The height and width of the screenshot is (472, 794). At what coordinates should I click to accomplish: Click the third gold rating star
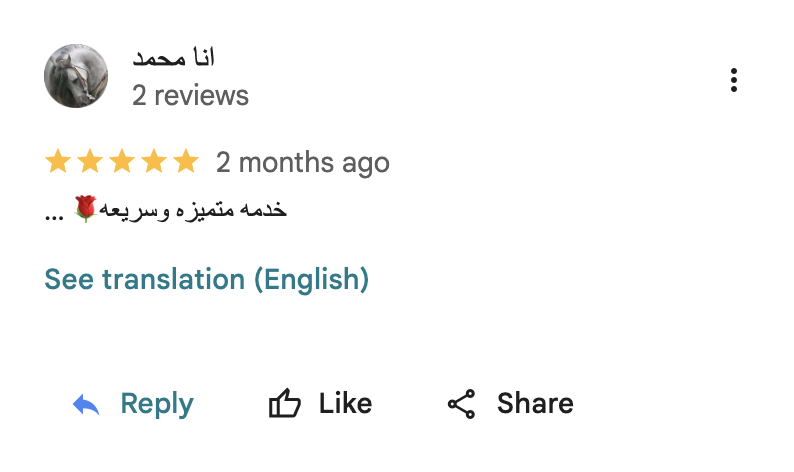122,161
